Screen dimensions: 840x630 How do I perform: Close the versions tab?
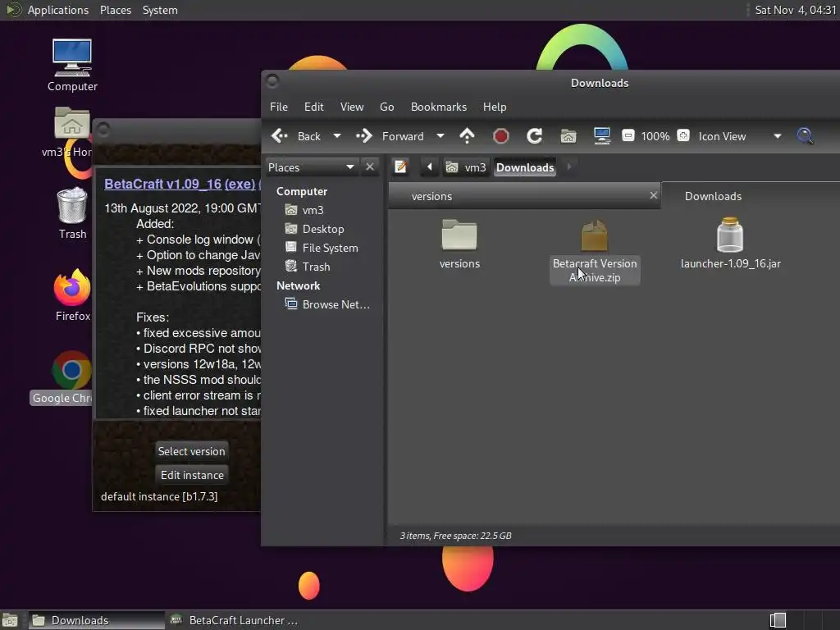[654, 195]
